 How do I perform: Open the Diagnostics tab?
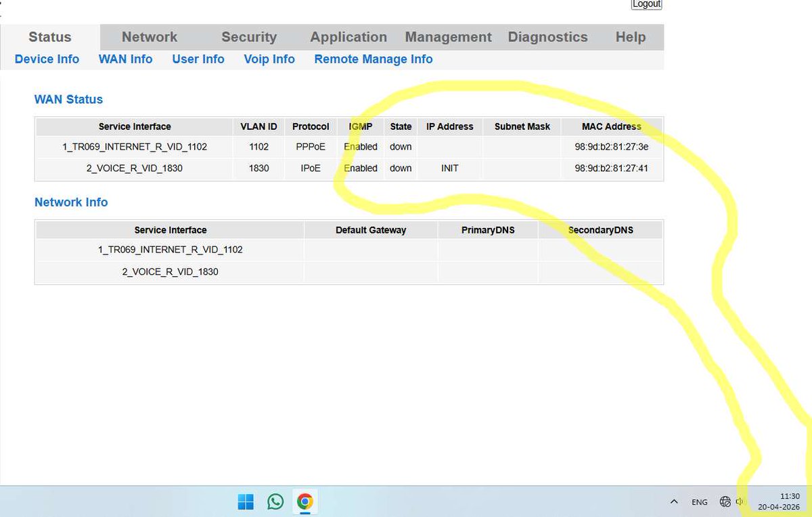click(x=548, y=37)
